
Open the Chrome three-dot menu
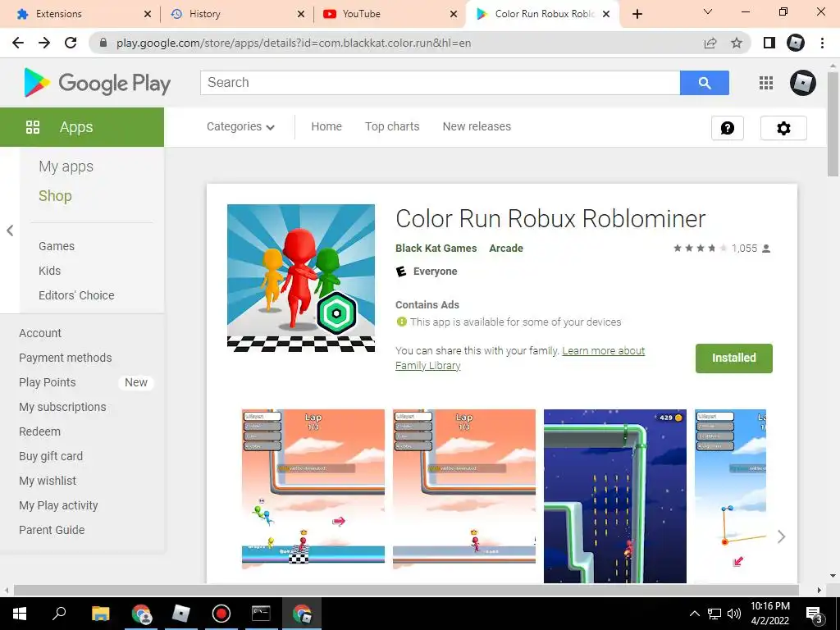822,43
